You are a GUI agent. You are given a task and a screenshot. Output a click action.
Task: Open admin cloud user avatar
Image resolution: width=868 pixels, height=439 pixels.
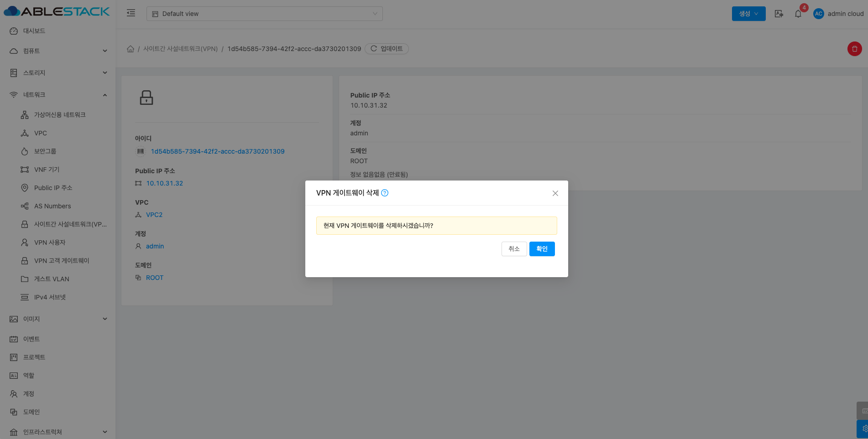tap(819, 14)
